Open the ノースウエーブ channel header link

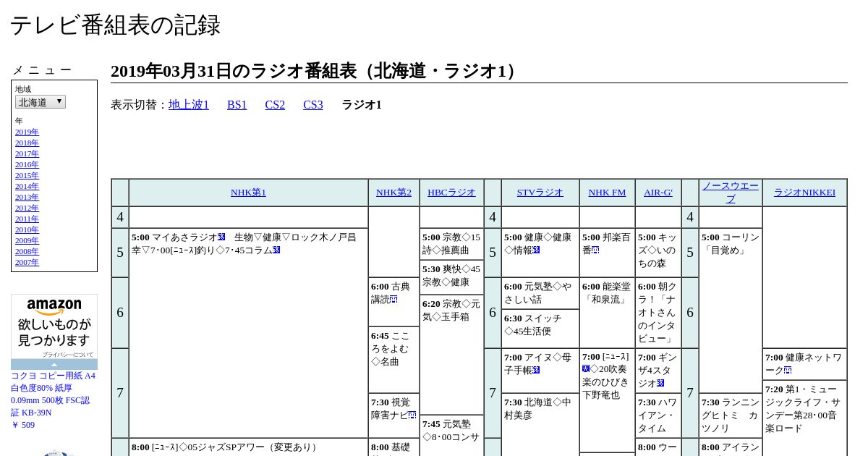[731, 193]
